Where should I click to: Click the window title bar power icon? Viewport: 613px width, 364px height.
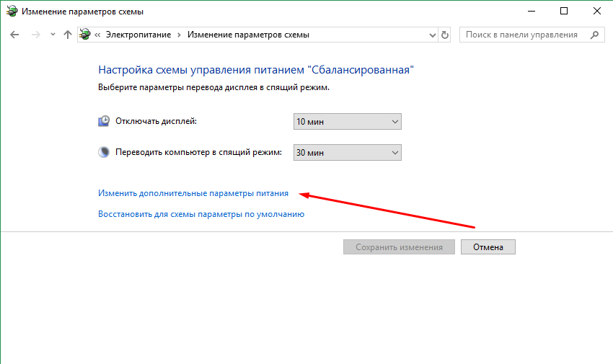point(12,12)
